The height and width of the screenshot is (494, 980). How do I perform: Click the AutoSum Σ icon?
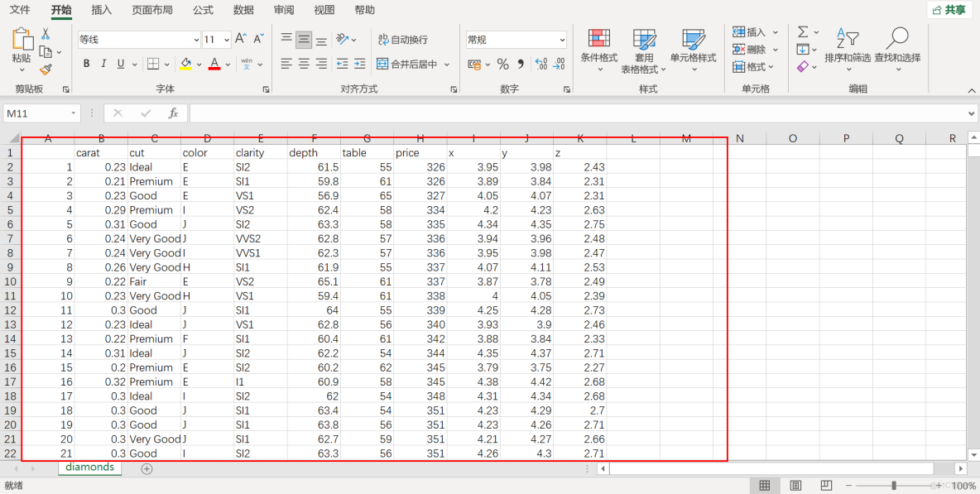coord(801,30)
